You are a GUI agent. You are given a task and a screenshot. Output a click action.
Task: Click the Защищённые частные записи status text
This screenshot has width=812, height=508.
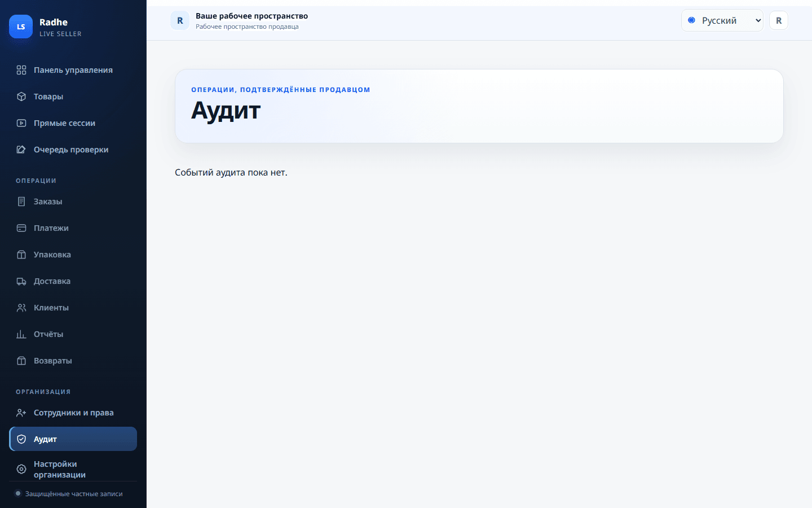click(74, 494)
